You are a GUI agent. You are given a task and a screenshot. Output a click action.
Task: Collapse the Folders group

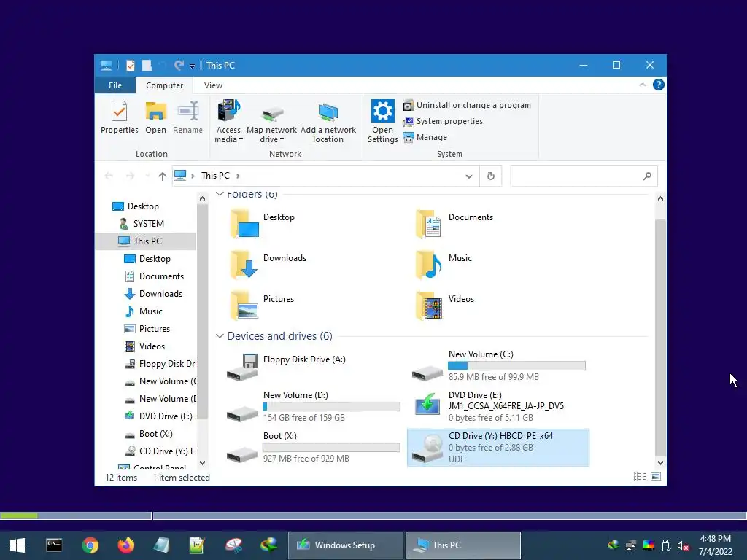pos(220,194)
